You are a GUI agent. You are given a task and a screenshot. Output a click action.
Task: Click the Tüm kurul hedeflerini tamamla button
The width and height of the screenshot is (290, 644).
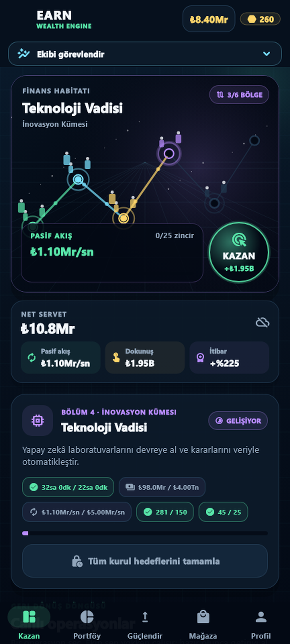(145, 561)
